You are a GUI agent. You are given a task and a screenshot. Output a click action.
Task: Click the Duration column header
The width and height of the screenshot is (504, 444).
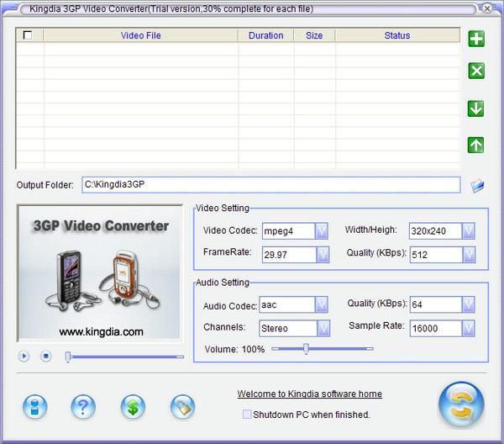coord(266,35)
